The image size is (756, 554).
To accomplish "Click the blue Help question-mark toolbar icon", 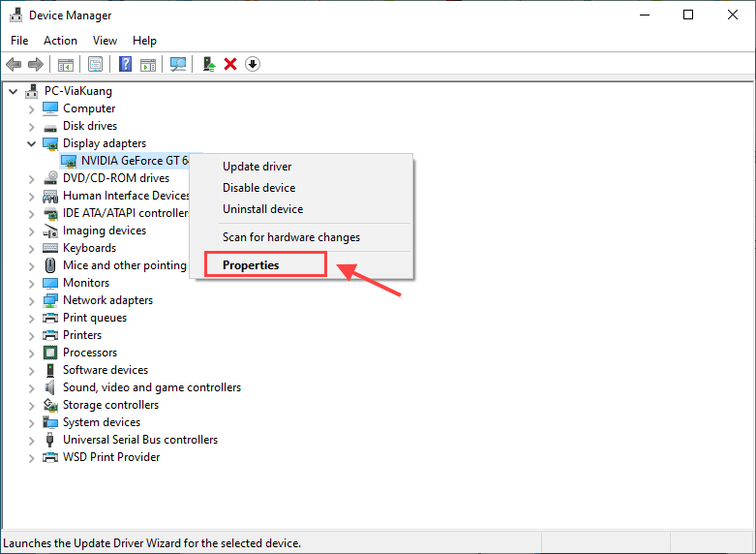I will point(125,64).
